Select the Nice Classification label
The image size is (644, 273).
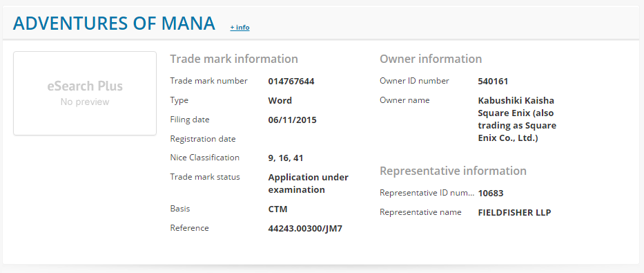204,158
